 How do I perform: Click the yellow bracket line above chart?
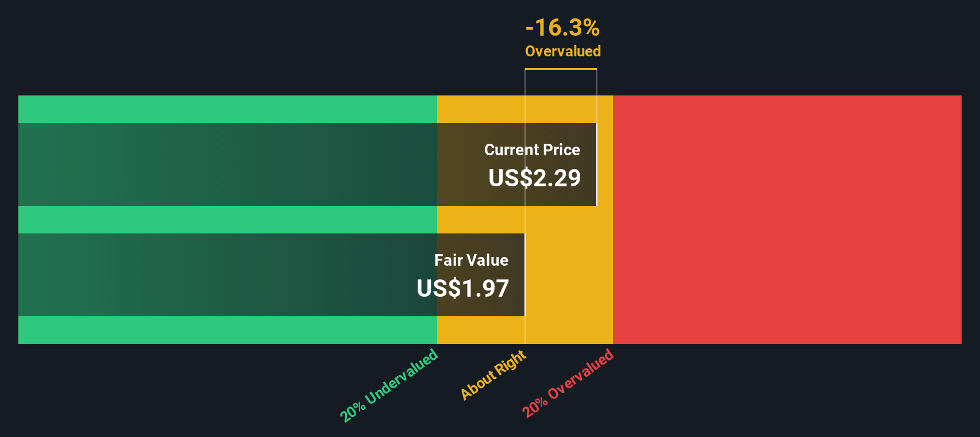[561, 69]
